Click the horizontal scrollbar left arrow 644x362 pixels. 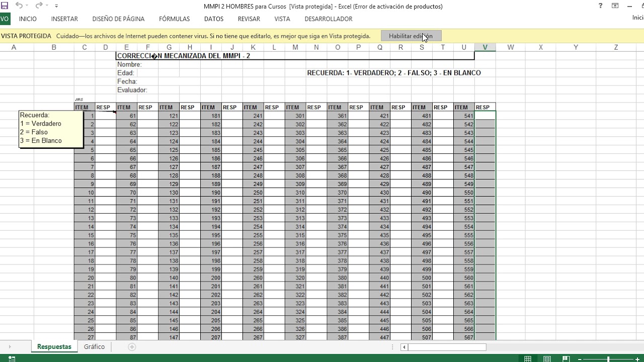pos(404,347)
